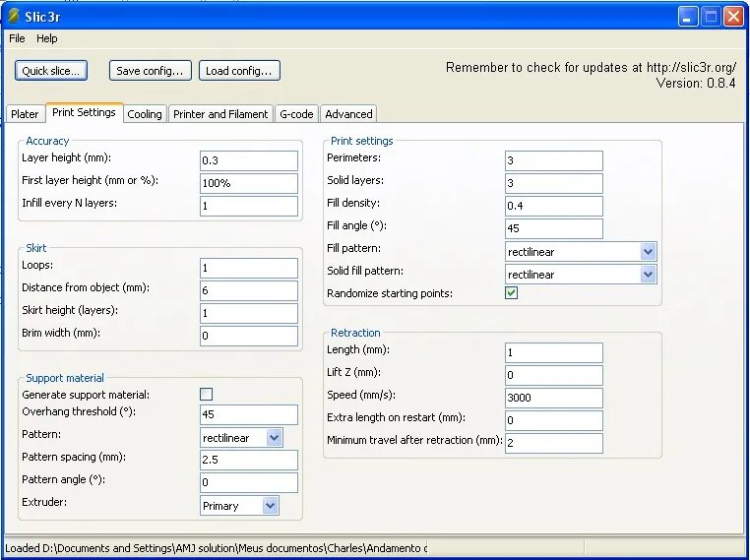This screenshot has width=750, height=560.
Task: Click Load config button
Action: click(x=239, y=71)
